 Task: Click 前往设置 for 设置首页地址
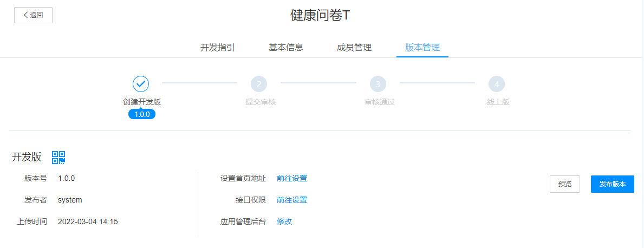tap(292, 179)
